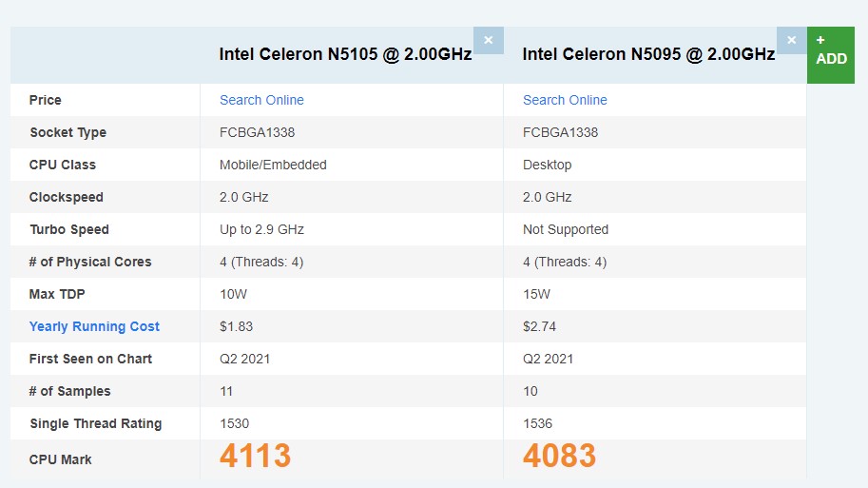Click the 15W Max TDP value
The image size is (868, 488).
point(536,294)
